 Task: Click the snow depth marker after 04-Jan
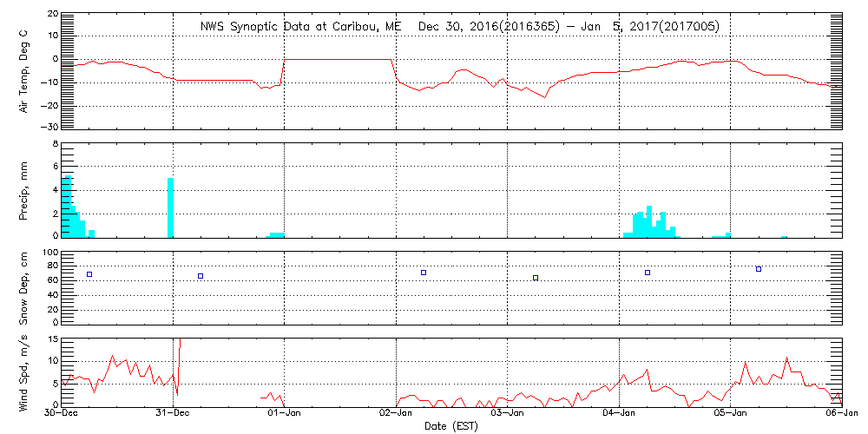tap(648, 273)
